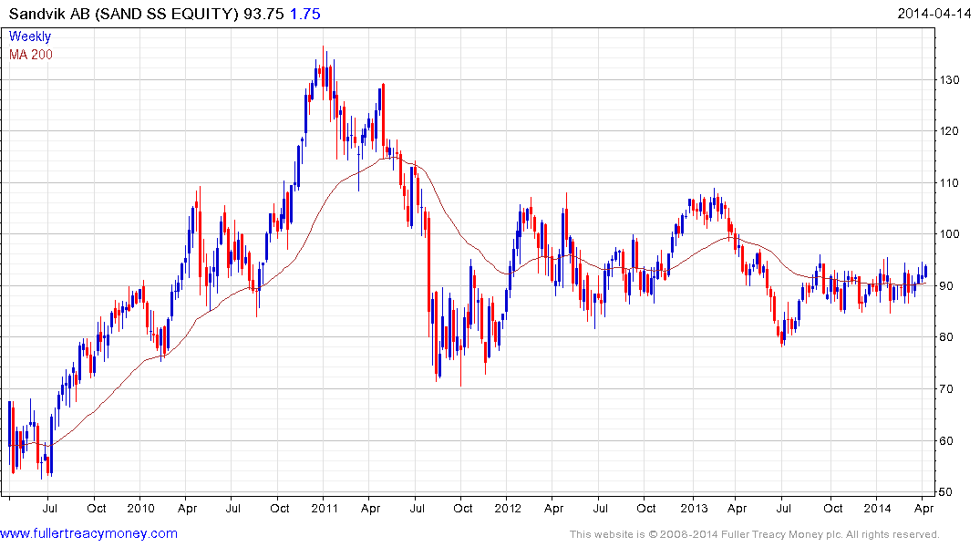Click the 70 price axis label

946,389
